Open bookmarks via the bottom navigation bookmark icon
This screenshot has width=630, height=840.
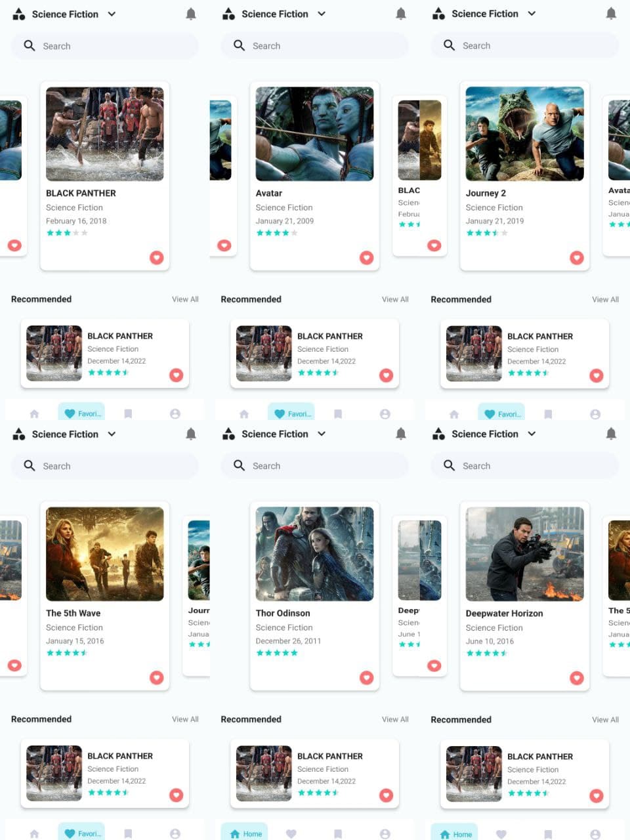[128, 413]
